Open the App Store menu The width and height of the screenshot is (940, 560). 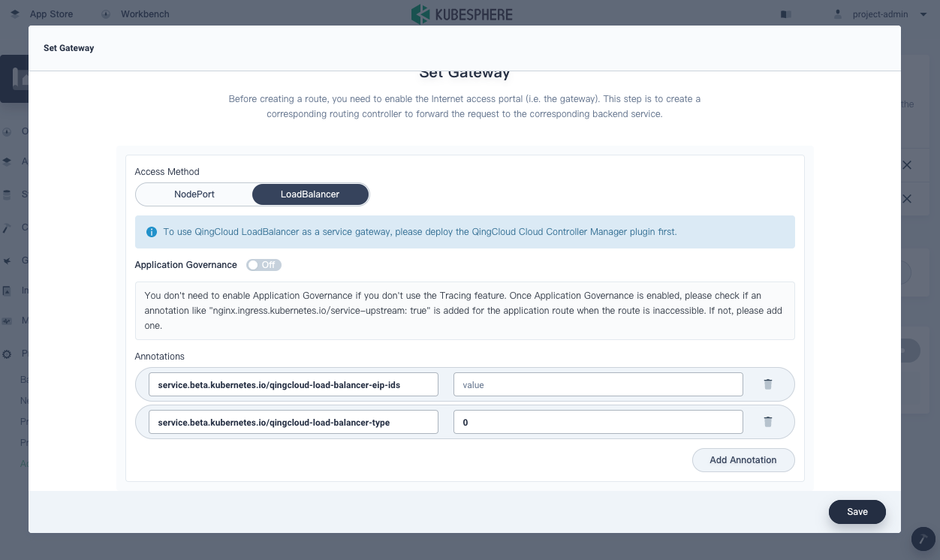pyautogui.click(x=51, y=14)
